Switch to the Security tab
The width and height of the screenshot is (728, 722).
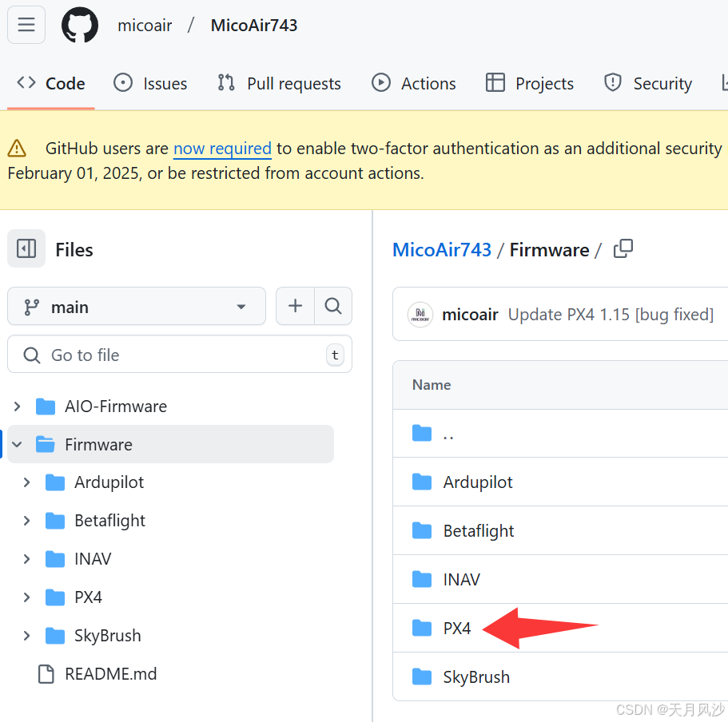click(647, 84)
